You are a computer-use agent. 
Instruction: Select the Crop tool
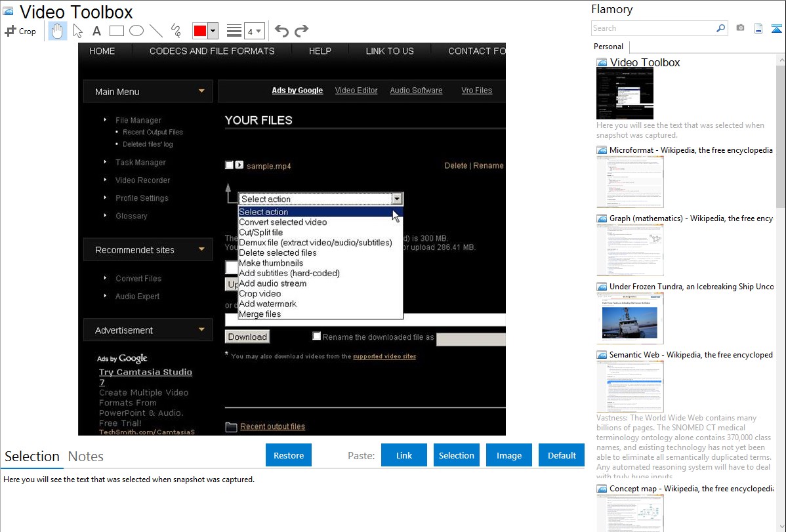tap(20, 31)
